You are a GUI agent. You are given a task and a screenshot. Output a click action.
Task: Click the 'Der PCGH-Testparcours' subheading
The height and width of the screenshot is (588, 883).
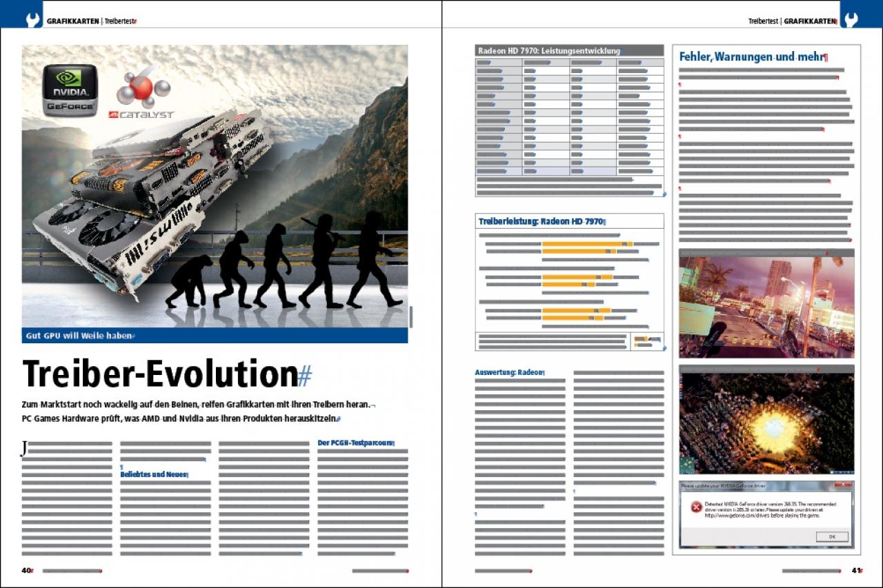(355, 443)
